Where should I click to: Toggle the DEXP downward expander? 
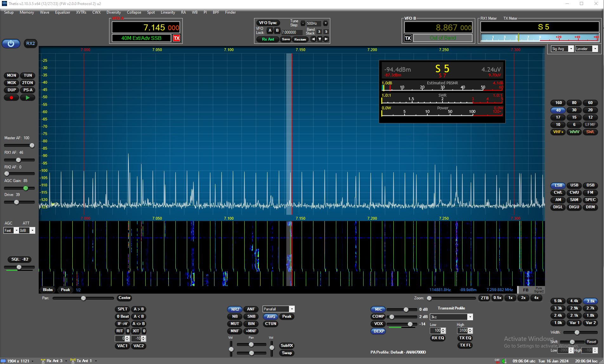pyautogui.click(x=378, y=331)
